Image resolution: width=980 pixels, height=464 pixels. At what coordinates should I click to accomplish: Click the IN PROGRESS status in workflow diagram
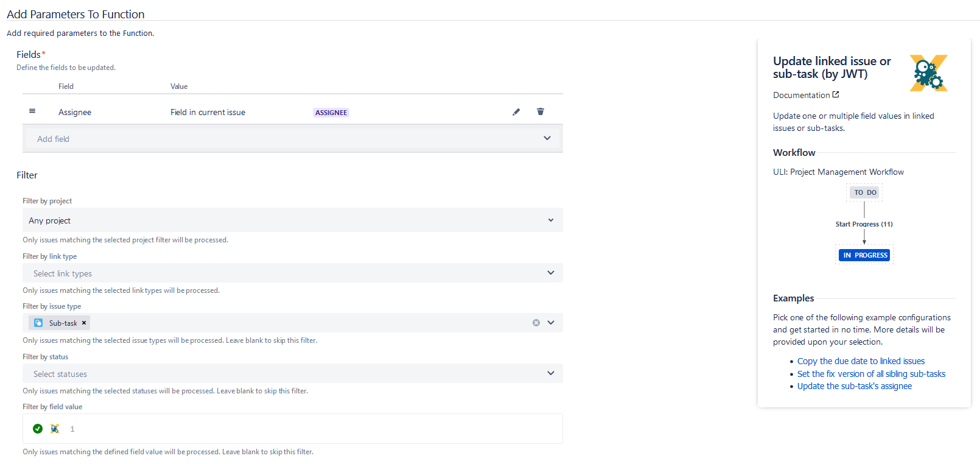pyautogui.click(x=864, y=255)
